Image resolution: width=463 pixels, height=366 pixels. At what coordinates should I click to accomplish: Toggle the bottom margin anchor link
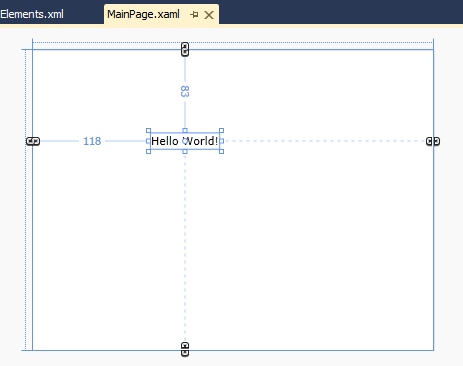(x=185, y=349)
